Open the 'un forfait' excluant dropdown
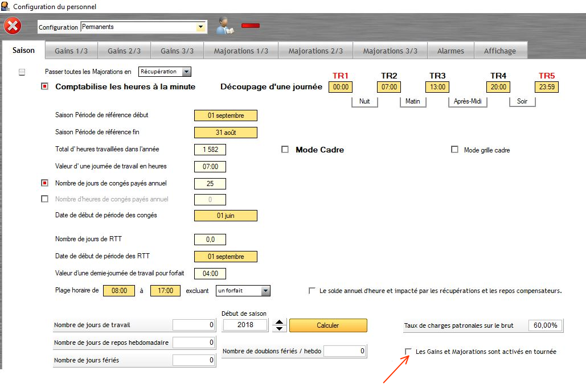Viewport: 586px width, 392px height. [x=265, y=291]
